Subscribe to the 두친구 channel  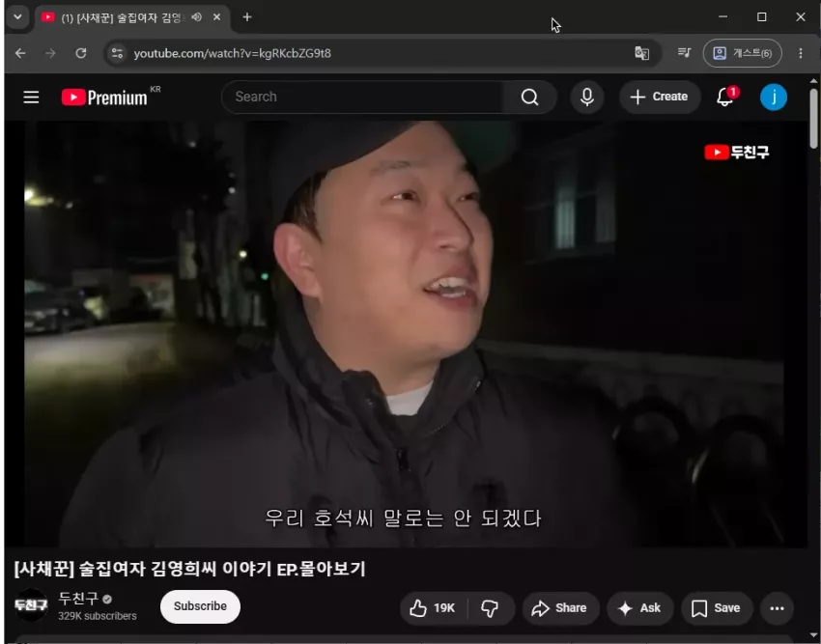pyautogui.click(x=200, y=606)
